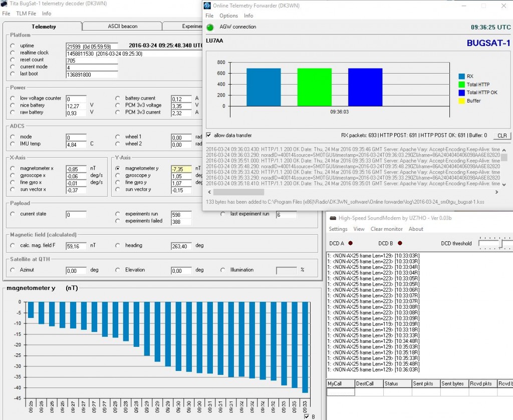Click the DestCall column header
Screen dimensions: 513x420
[369, 384]
